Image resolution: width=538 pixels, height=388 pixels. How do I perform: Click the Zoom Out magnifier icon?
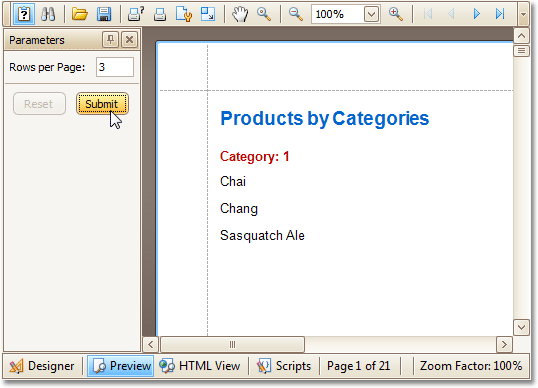(x=295, y=14)
